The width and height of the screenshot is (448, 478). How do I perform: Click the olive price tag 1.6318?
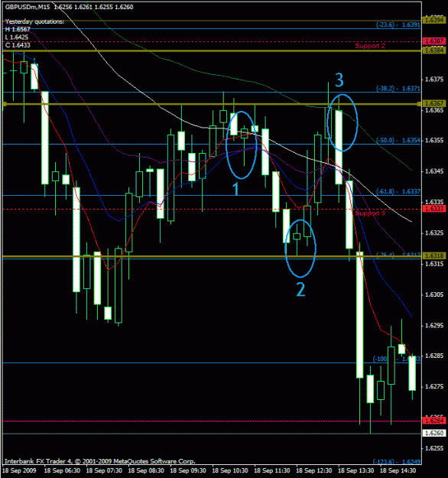click(x=434, y=255)
